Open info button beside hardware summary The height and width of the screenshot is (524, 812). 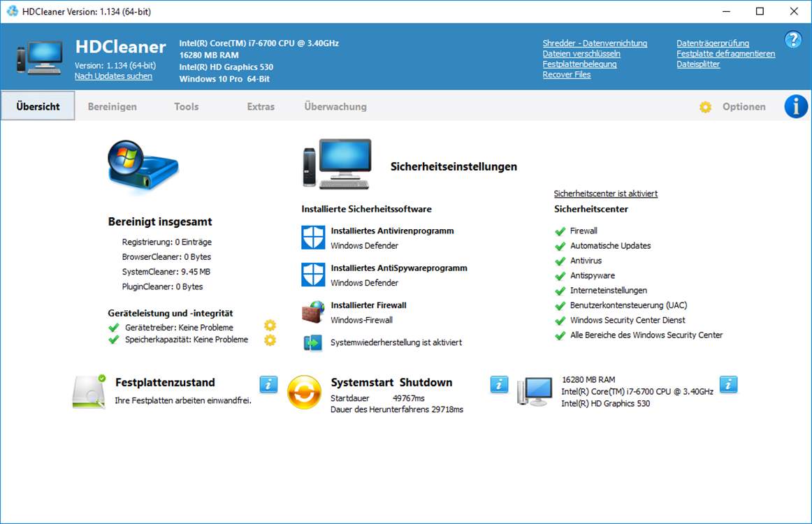click(x=728, y=384)
